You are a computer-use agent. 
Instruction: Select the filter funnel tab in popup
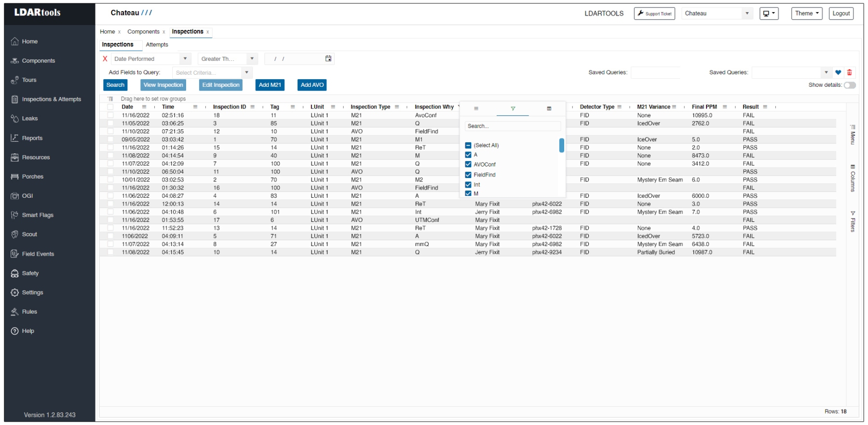tap(513, 109)
